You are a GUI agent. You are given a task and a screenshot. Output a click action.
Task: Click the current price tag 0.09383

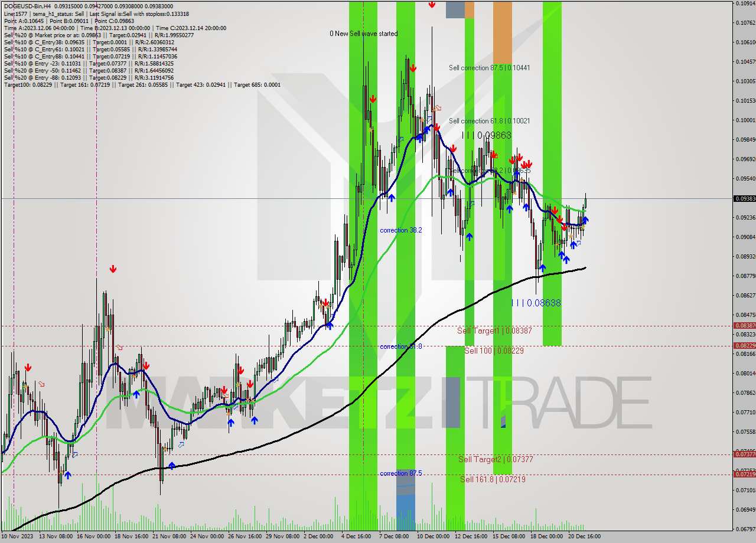[x=744, y=199]
